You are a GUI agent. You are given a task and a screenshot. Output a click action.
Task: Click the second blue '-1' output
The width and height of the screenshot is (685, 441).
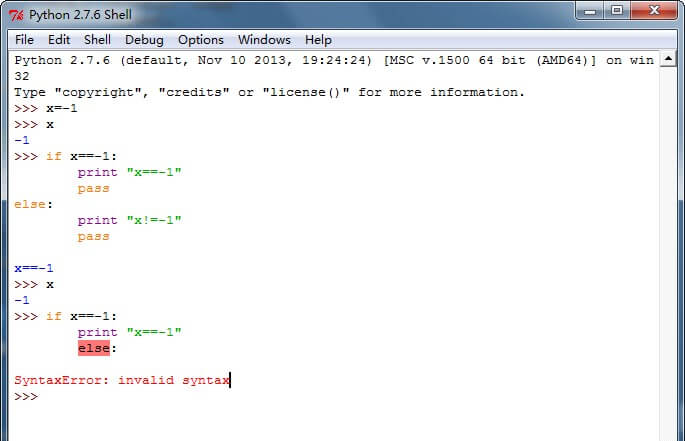[x=22, y=300]
